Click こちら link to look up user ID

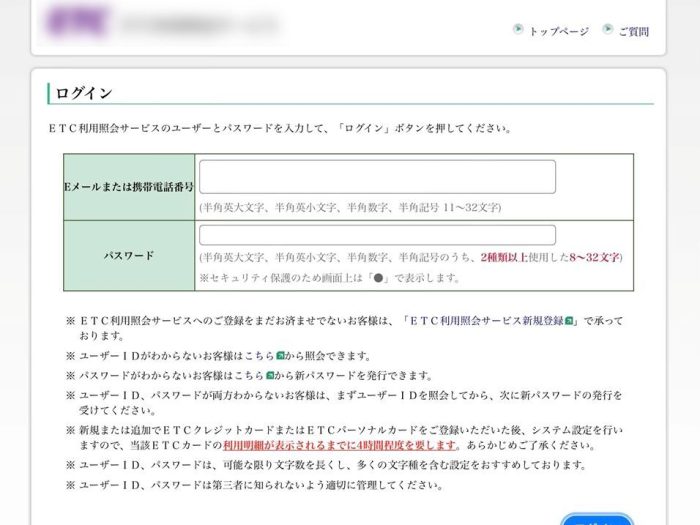(258, 356)
